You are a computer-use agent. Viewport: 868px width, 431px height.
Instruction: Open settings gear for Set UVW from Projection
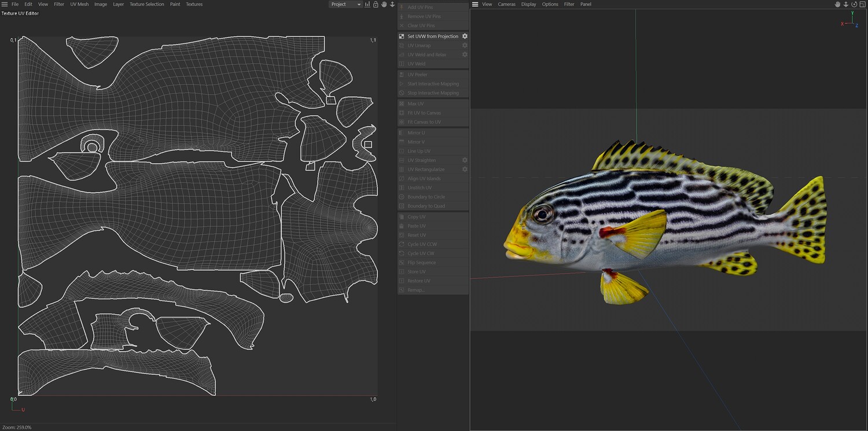point(464,36)
